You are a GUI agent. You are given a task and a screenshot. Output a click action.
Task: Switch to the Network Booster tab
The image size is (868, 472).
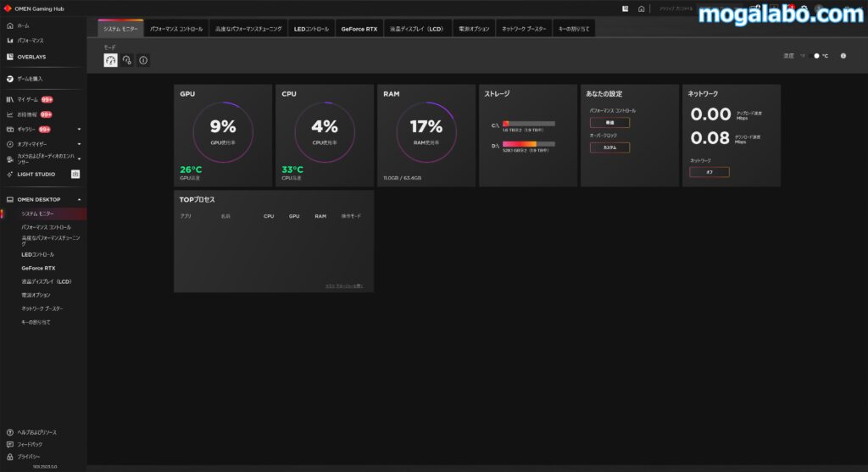524,29
